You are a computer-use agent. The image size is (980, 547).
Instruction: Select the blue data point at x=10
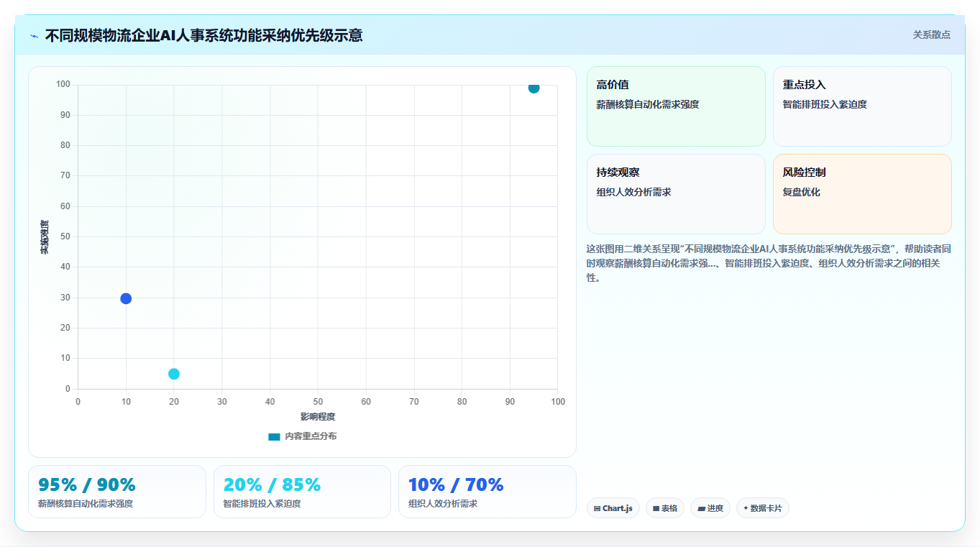click(126, 298)
